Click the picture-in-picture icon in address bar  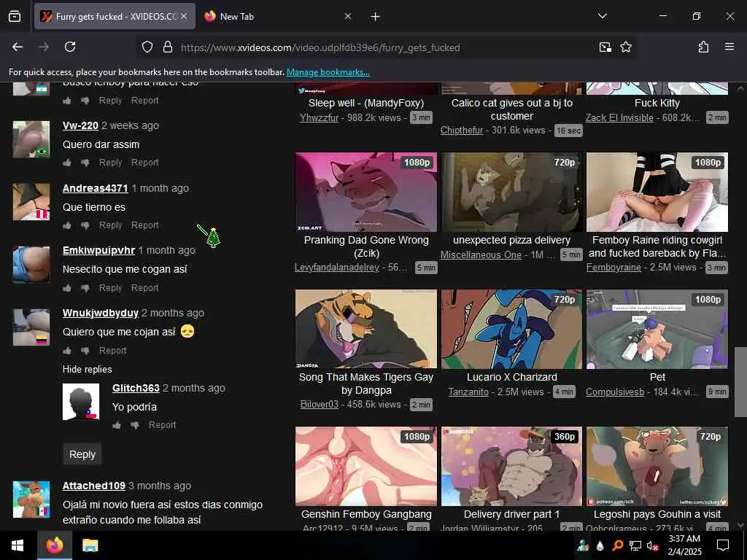pos(605,47)
